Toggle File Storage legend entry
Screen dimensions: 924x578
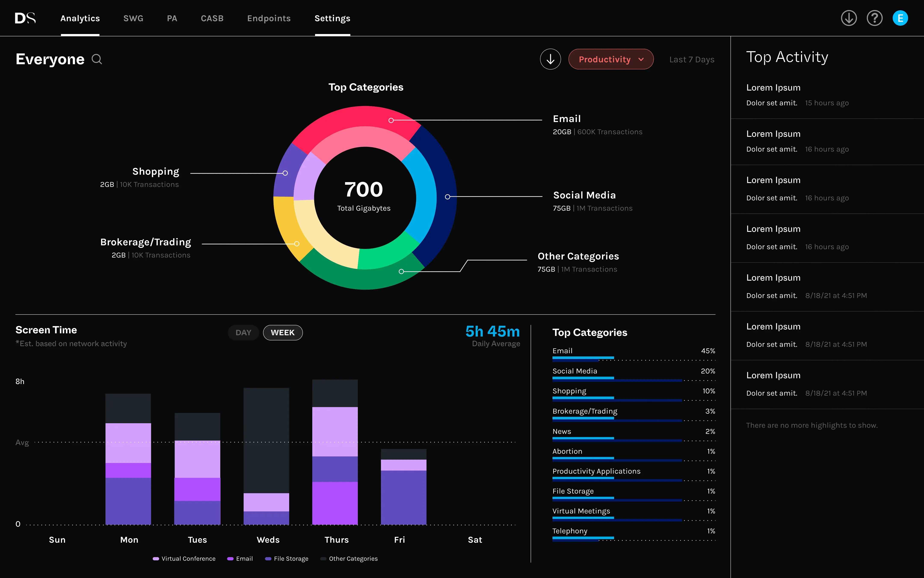coord(286,559)
